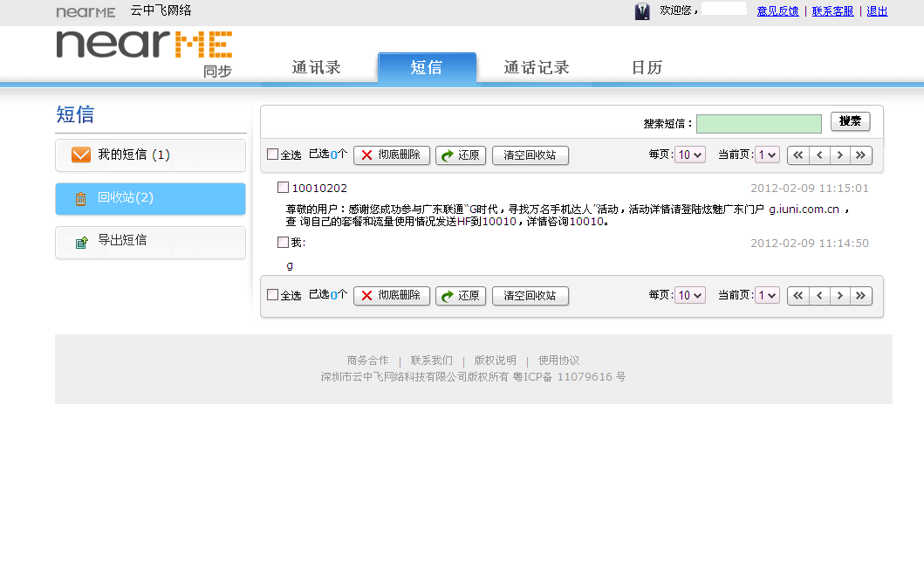Click message body text 'g'

pos(290,265)
